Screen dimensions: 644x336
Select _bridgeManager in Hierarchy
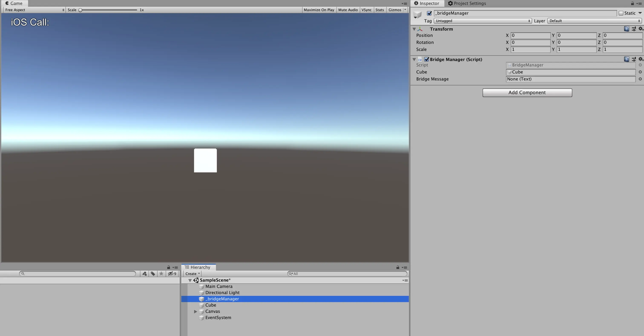coord(295,299)
